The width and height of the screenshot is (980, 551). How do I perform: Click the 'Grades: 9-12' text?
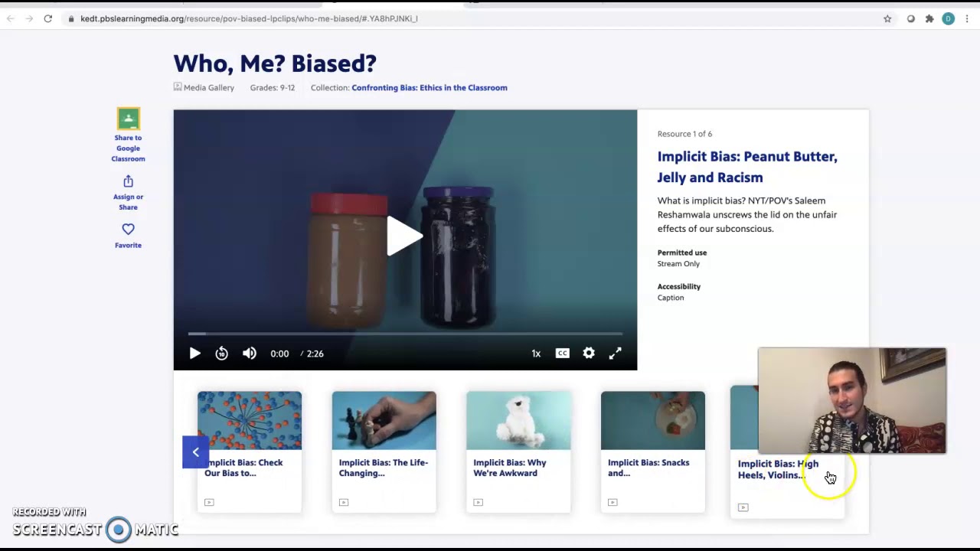[x=273, y=88]
